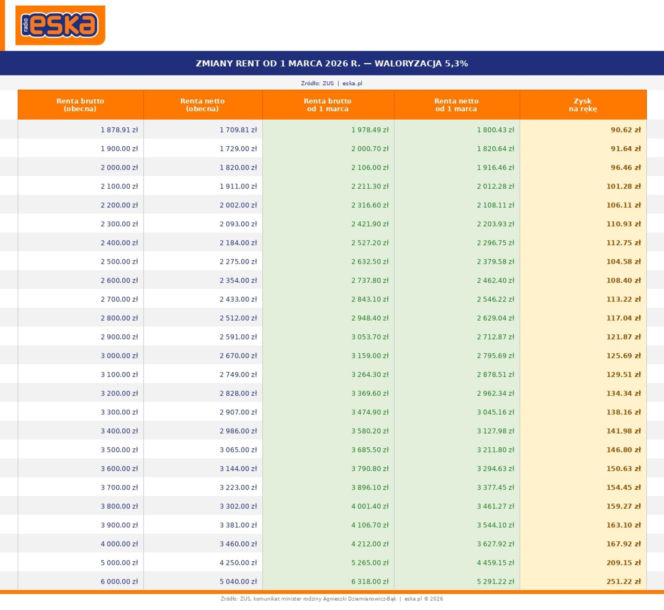Screen dimensions: 664x610
Task: Select the "Renta brutto (obecna)" column header
Action: point(80,105)
